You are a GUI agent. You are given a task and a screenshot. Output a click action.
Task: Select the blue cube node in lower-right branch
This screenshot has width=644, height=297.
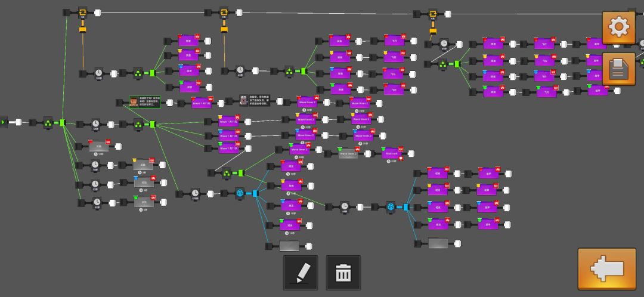coord(391,206)
